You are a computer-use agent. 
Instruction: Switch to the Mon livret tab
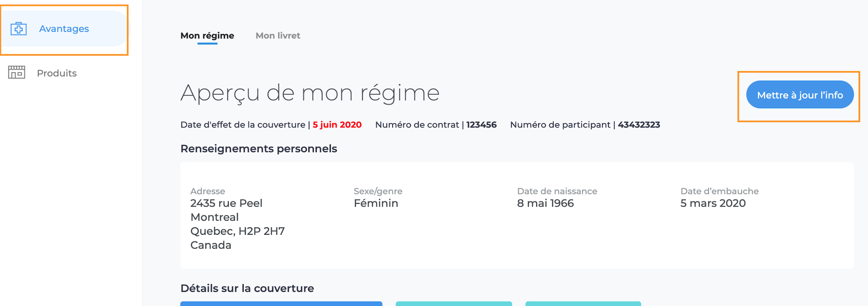278,36
